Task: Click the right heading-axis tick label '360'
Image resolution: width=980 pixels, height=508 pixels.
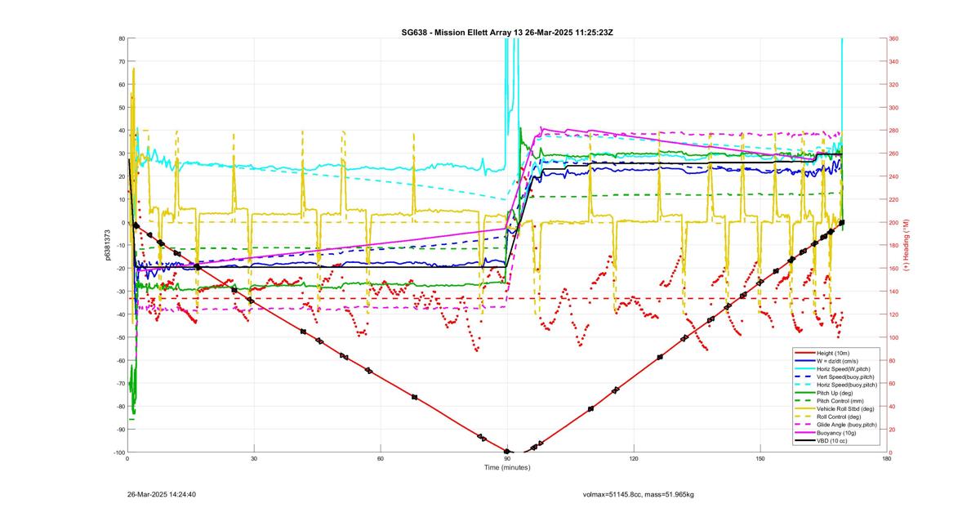Action: click(894, 38)
